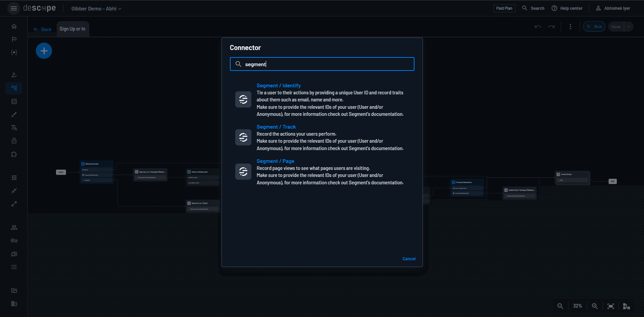Go to the Home page in sidebar

click(x=14, y=26)
